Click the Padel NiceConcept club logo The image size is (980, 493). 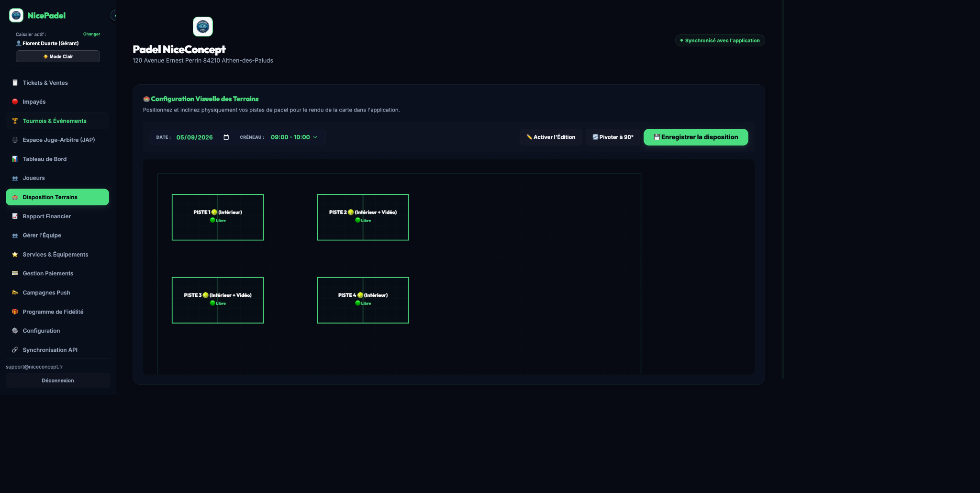tap(203, 26)
